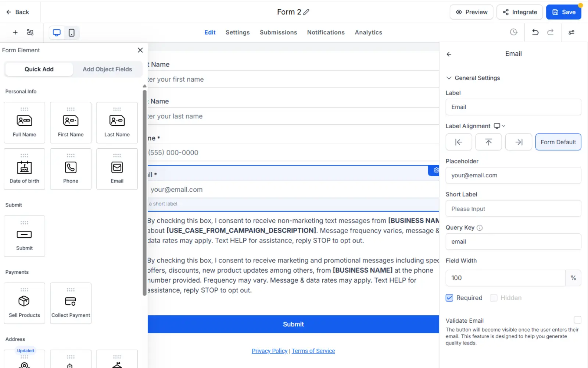The image size is (588, 368).
Task: Open the Integrate options
Action: click(519, 12)
